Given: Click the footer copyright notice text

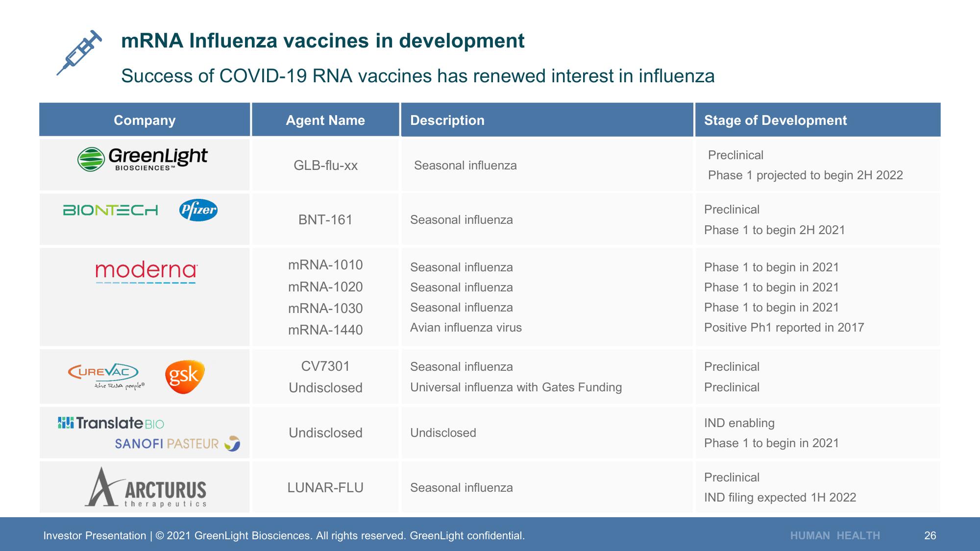Looking at the screenshot, I should (x=284, y=536).
